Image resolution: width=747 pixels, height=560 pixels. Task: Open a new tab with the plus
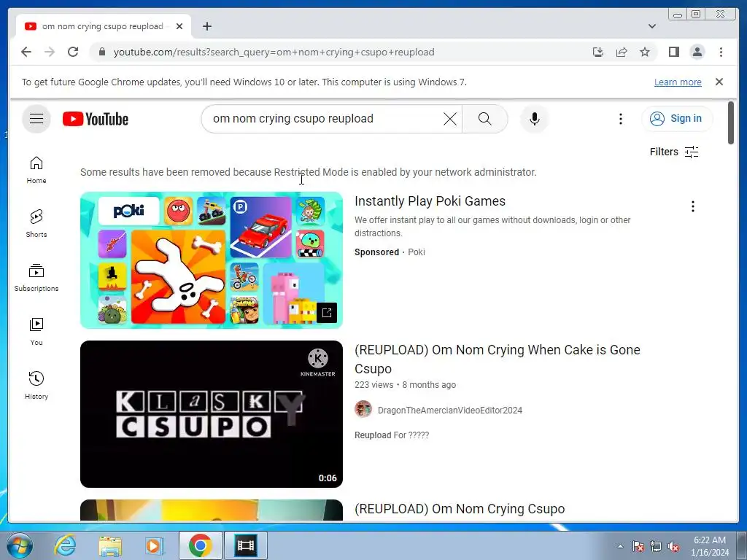click(x=206, y=26)
